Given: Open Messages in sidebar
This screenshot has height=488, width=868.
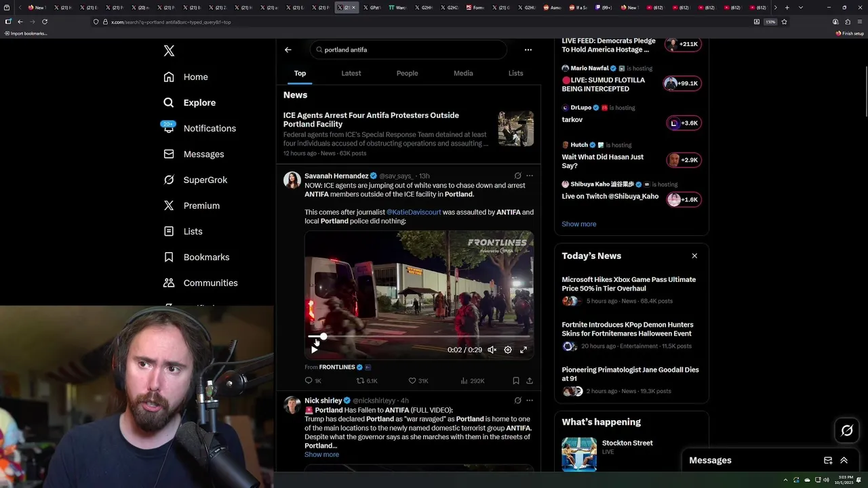Looking at the screenshot, I should click(x=193, y=155).
